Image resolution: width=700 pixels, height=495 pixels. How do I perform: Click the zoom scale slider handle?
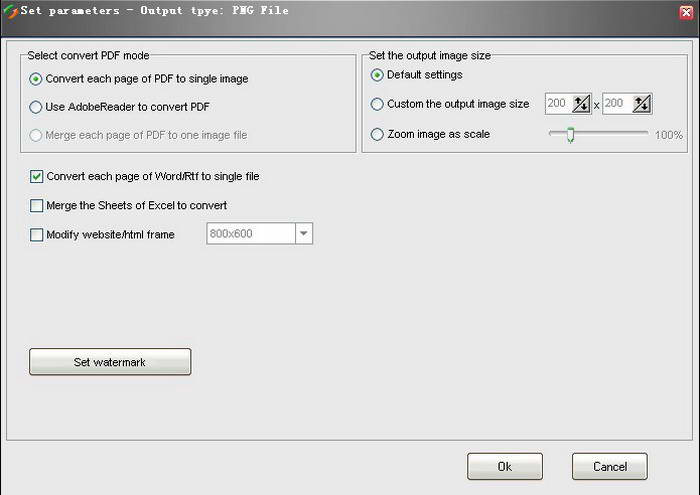coord(570,134)
